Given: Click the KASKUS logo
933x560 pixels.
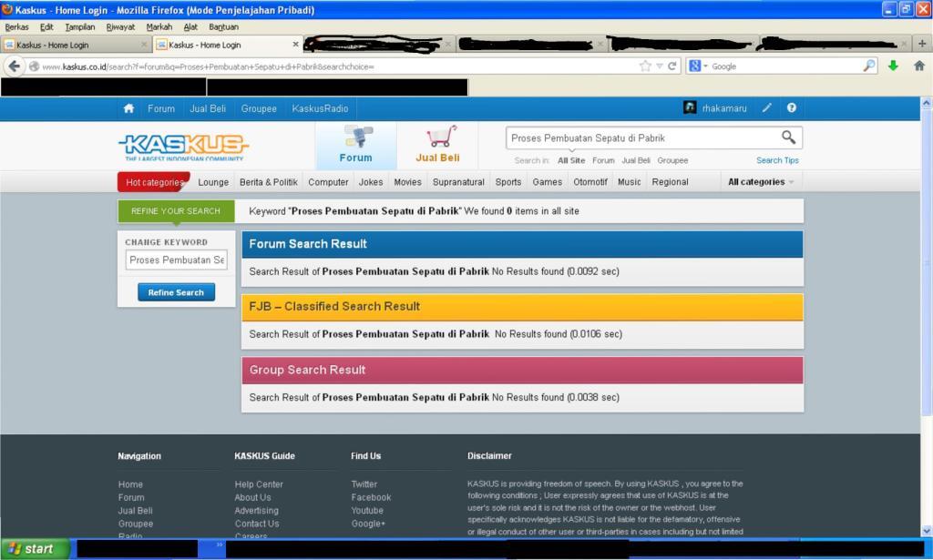Looking at the screenshot, I should 183,146.
